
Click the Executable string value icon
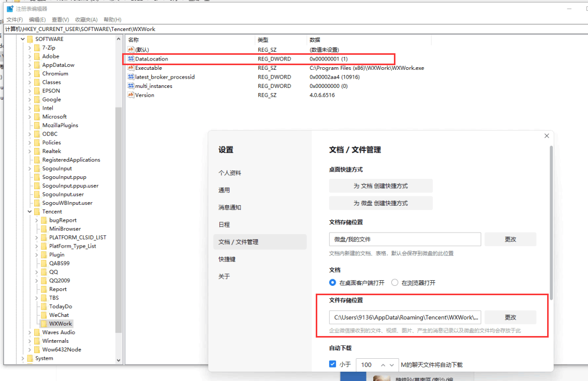[x=131, y=68]
